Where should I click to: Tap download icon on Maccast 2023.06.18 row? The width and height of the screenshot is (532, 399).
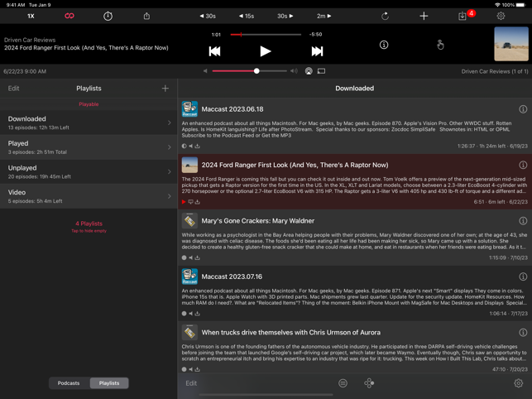pos(198,146)
